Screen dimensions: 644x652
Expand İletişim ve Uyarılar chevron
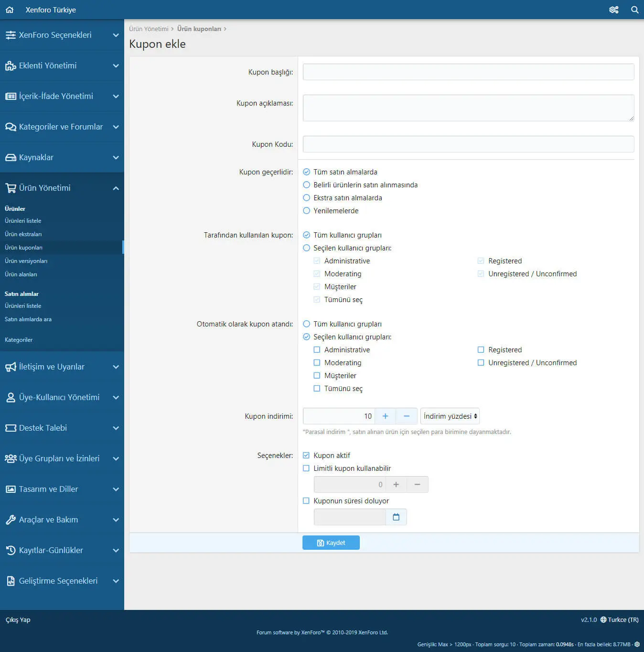click(116, 367)
